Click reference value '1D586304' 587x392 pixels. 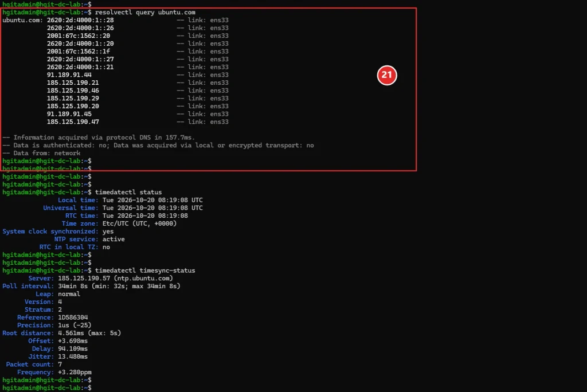point(73,317)
